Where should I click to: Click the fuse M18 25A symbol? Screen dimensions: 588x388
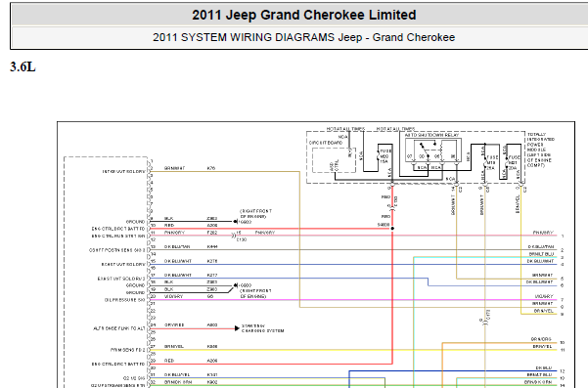pyautogui.click(x=485, y=162)
